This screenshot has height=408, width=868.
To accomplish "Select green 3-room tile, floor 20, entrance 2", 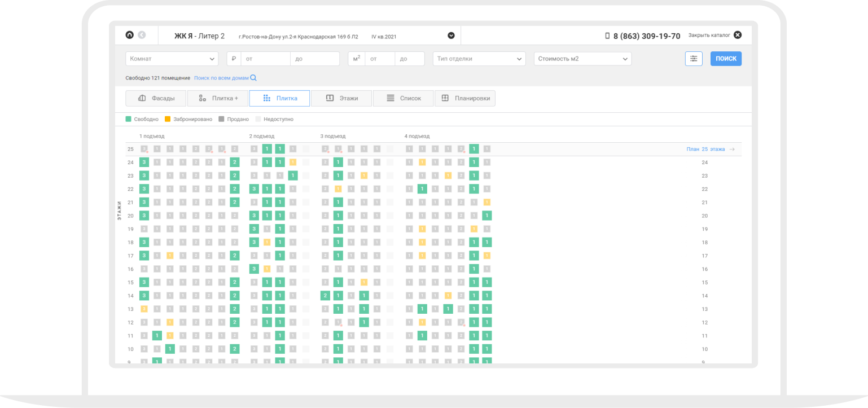I will coord(254,216).
